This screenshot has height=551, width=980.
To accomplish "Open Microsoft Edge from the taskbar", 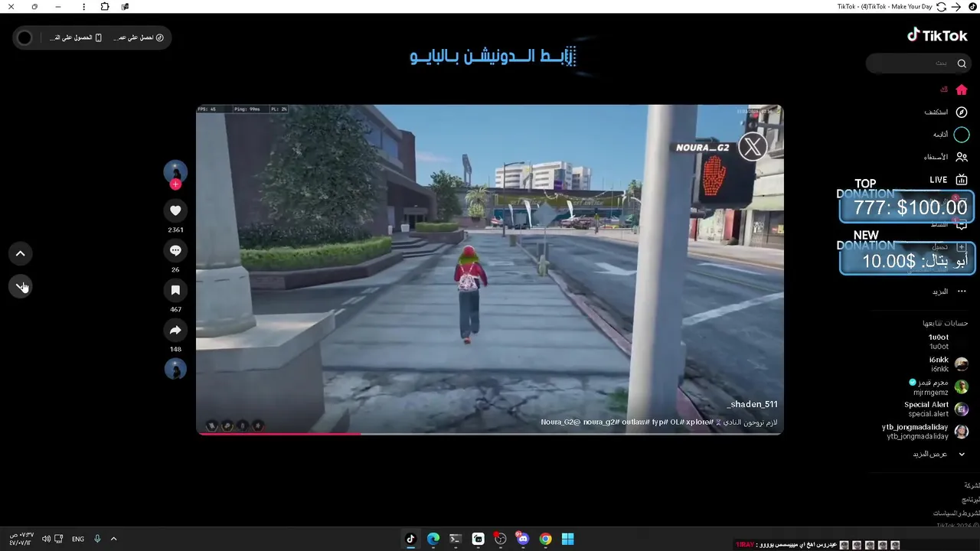I will (x=433, y=539).
